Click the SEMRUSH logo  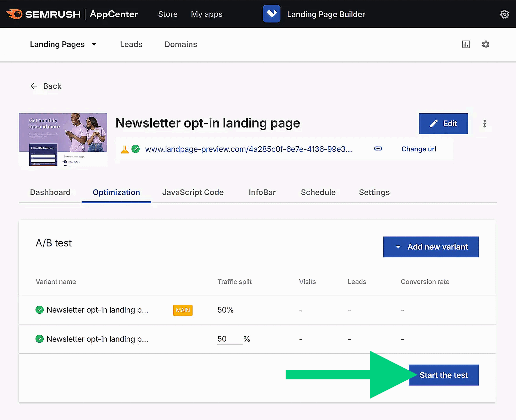pos(44,14)
